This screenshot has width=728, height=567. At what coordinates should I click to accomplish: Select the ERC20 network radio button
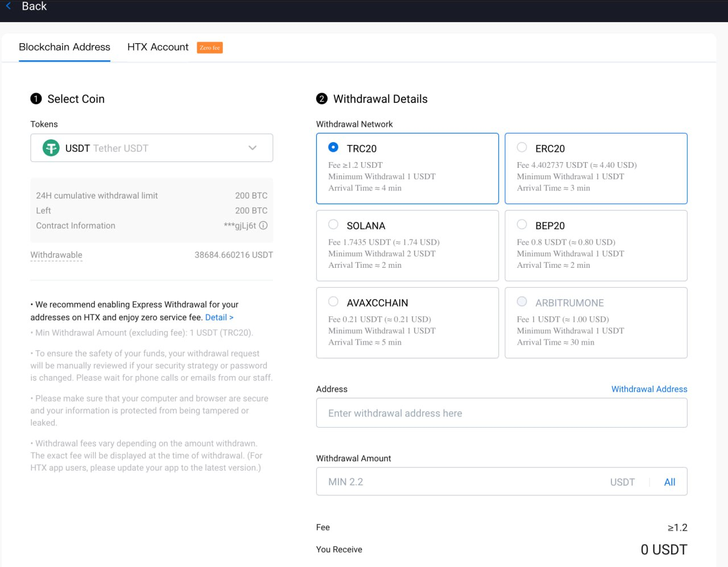(522, 147)
